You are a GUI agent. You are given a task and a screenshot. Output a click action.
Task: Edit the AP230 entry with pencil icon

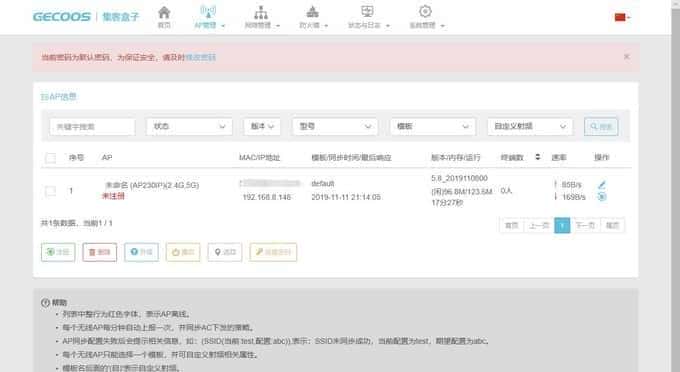pyautogui.click(x=602, y=185)
